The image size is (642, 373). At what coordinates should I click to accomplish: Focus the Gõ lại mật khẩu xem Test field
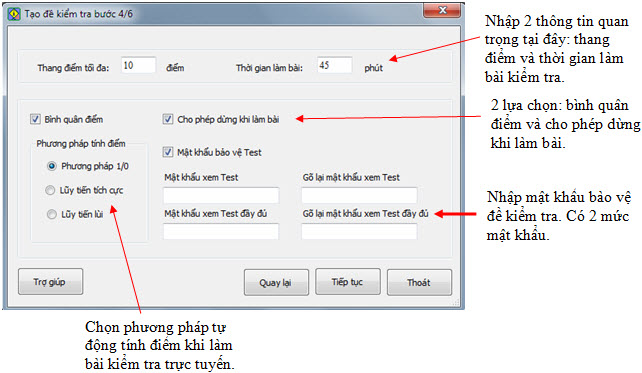(x=359, y=195)
